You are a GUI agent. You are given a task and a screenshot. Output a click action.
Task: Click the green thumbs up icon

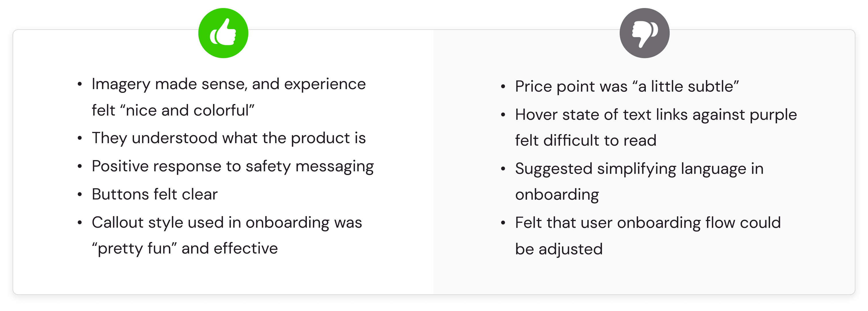(223, 33)
